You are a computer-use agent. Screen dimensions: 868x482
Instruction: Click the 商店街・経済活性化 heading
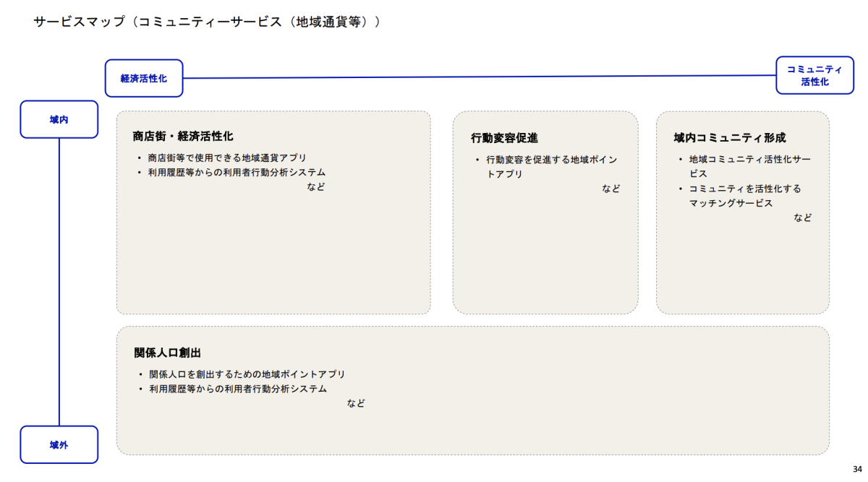pyautogui.click(x=183, y=136)
